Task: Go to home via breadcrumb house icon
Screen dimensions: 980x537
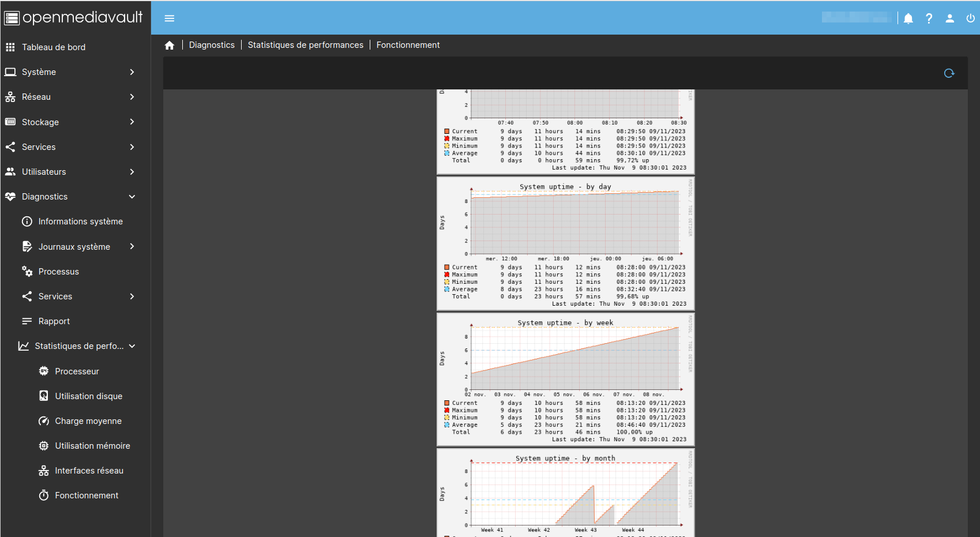Action: [170, 45]
